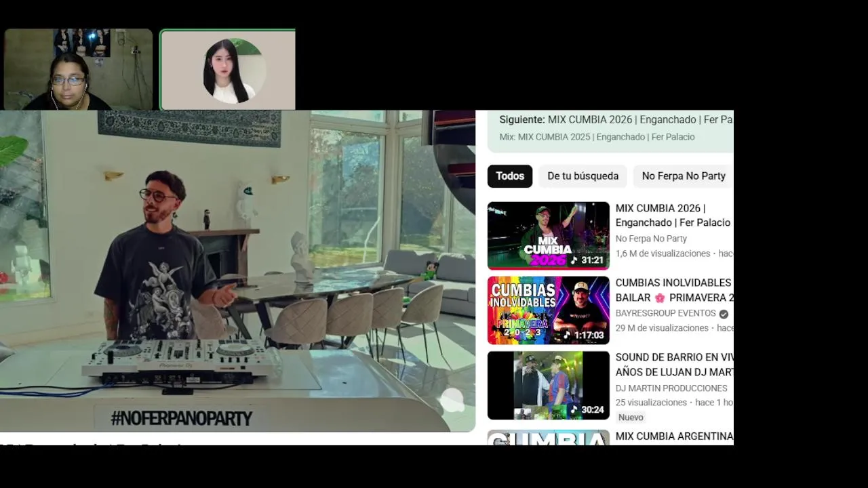
Task: Visit DJ MARTIN PRODUCCIONES channel
Action: click(x=671, y=388)
